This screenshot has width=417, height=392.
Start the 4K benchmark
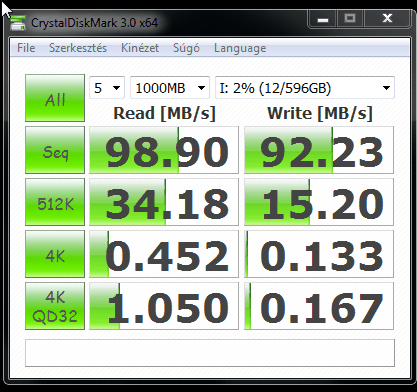coord(55,254)
